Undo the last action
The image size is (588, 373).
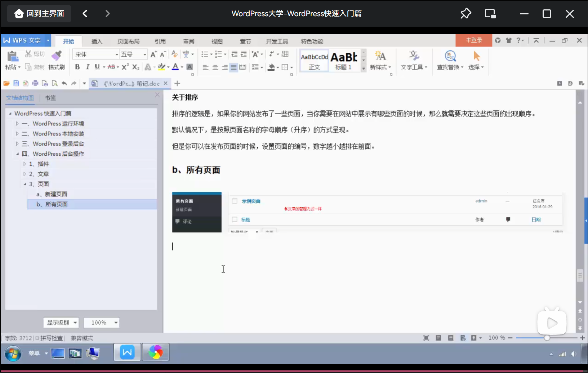(64, 84)
